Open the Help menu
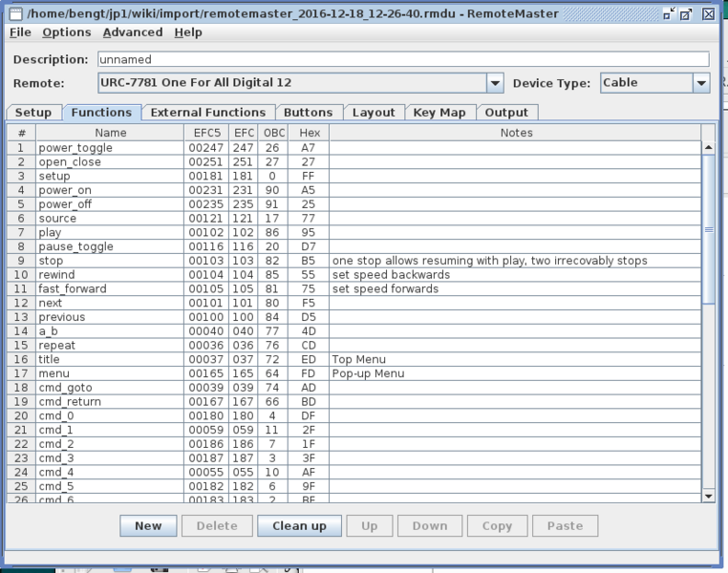This screenshot has width=728, height=573. (x=188, y=32)
